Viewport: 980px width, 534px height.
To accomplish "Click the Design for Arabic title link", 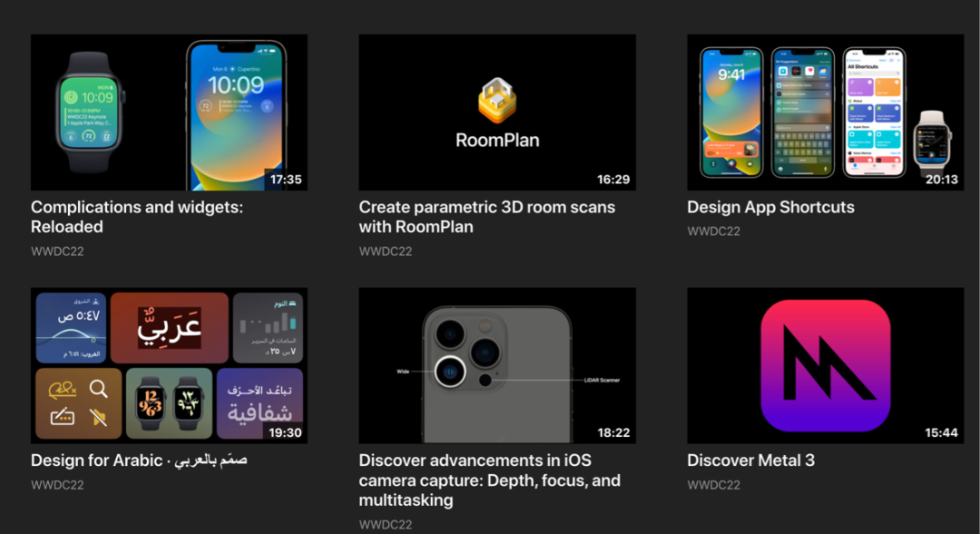I will (139, 460).
